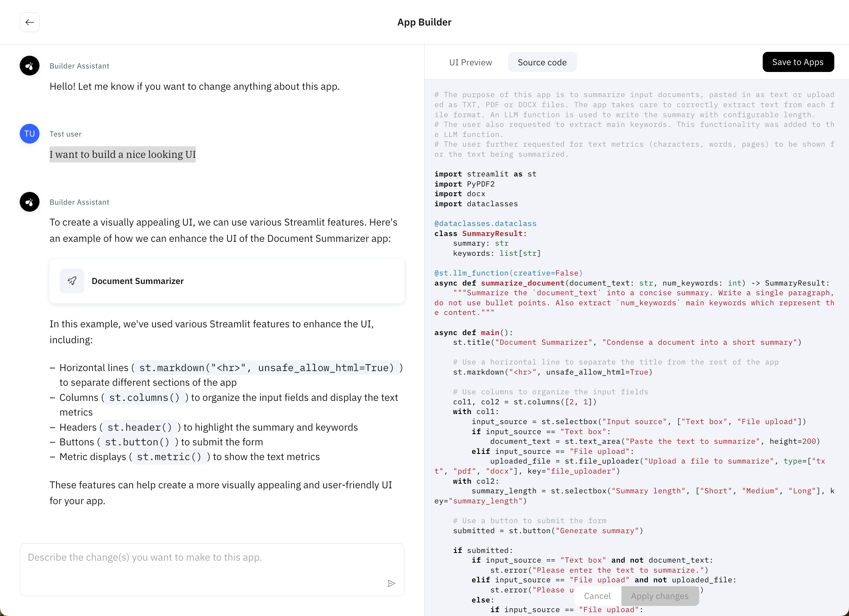This screenshot has height=616, width=849.
Task: Click the 'class SummaryResult:' code line
Action: (480, 234)
